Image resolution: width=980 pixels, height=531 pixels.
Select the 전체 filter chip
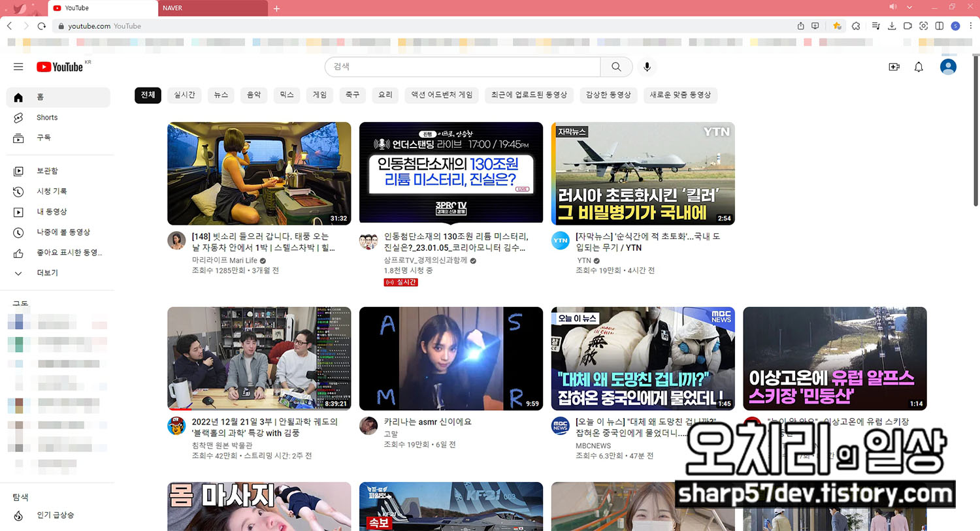[x=148, y=95]
